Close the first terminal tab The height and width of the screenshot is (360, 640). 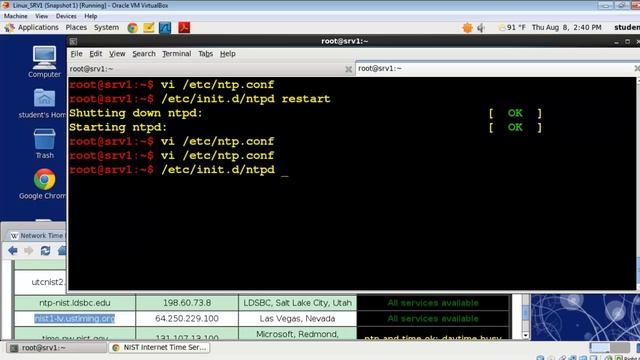[x=348, y=69]
